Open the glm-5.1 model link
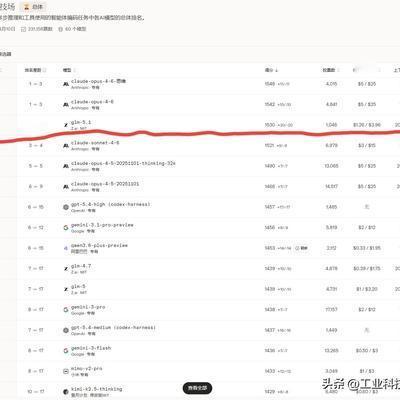The width and height of the screenshot is (400, 400). coord(81,122)
